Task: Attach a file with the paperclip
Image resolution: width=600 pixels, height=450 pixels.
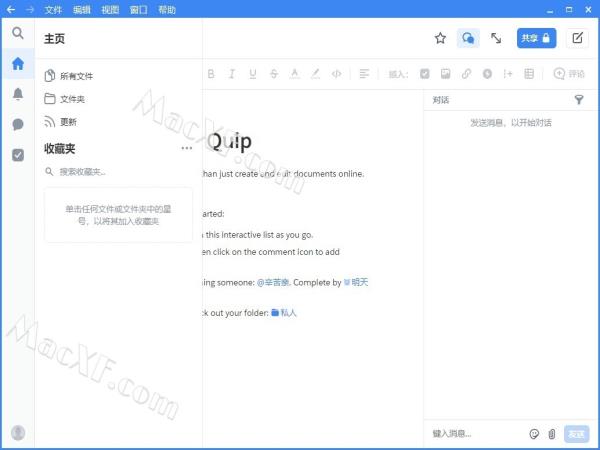Action: click(x=551, y=434)
